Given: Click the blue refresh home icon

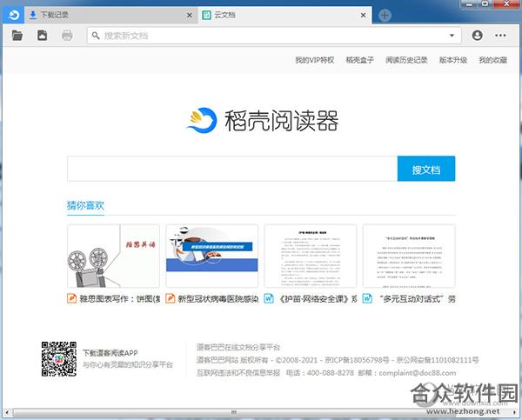Looking at the screenshot, I should click(13, 15).
